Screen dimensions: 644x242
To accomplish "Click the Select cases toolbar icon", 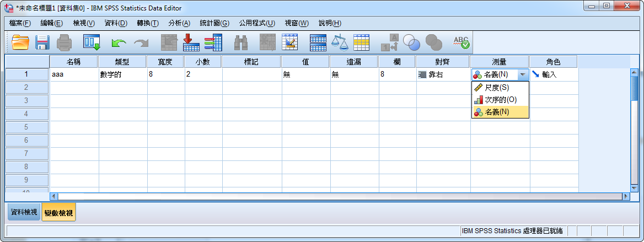I will click(362, 42).
